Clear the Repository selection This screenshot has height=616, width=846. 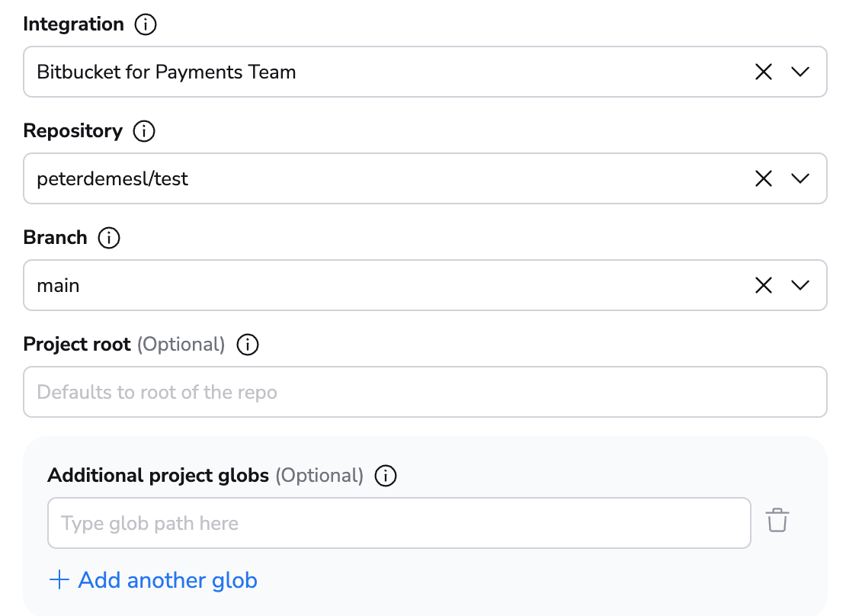(x=763, y=178)
